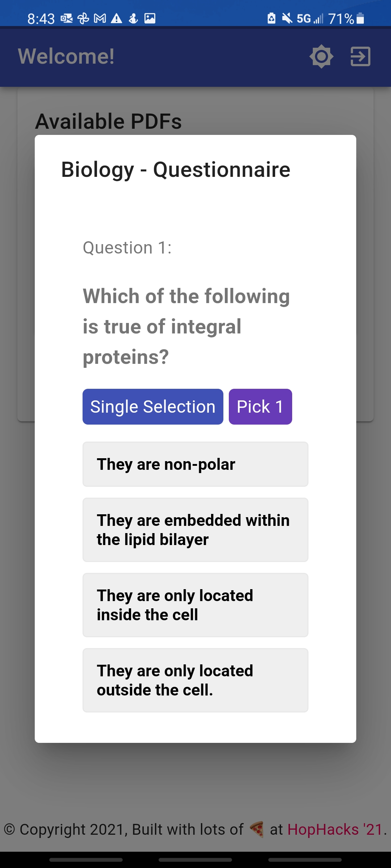391x868 pixels.
Task: Tap the Pick 1 badge
Action: 260,407
